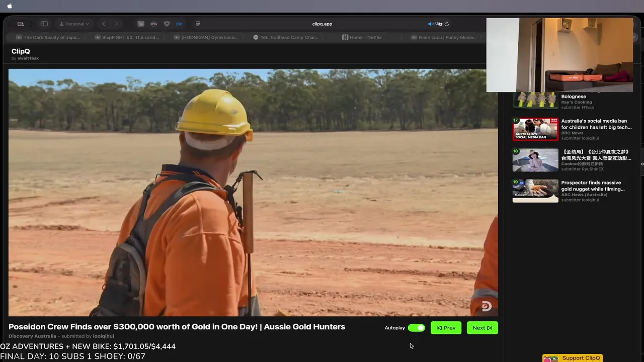Click the page reader icon beside the extensions

click(x=198, y=24)
